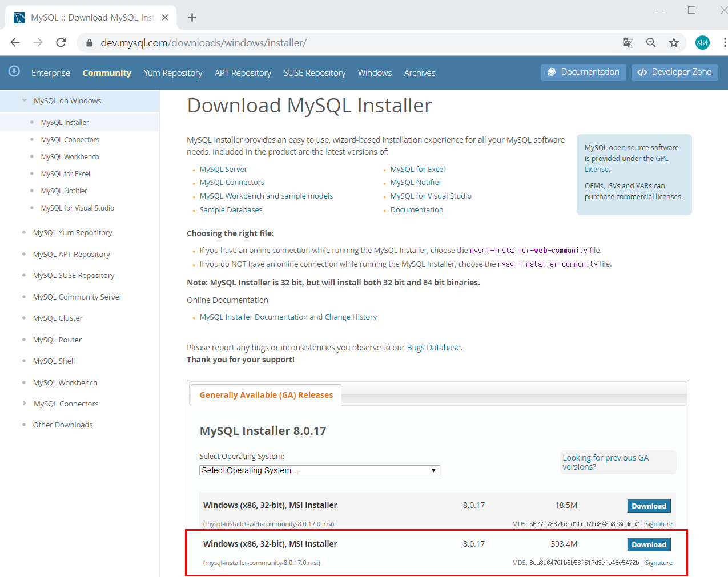This screenshot has width=728, height=577.
Task: Open MySQL for Visual Studio in sidebar
Action: (x=77, y=208)
